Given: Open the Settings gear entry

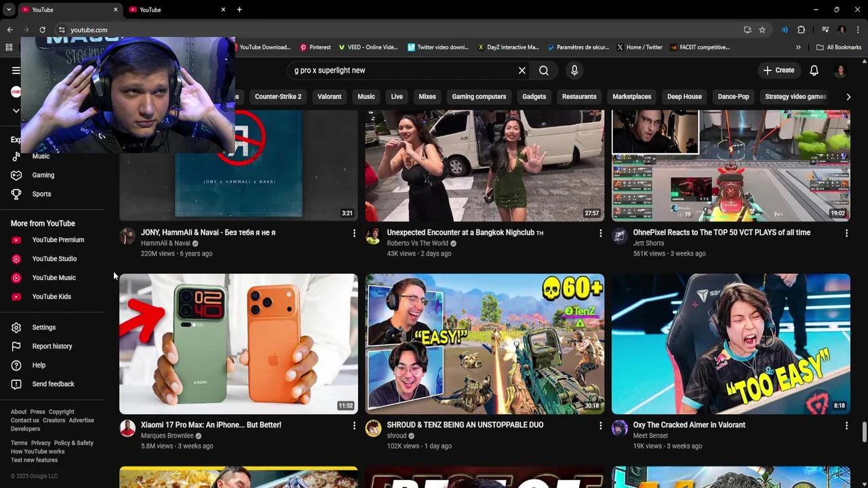Looking at the screenshot, I should 43,327.
